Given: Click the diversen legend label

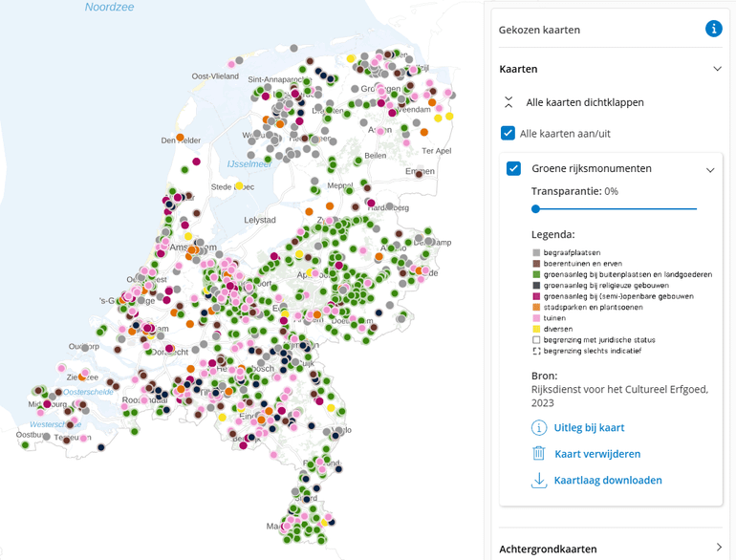Looking at the screenshot, I should tap(557, 329).
